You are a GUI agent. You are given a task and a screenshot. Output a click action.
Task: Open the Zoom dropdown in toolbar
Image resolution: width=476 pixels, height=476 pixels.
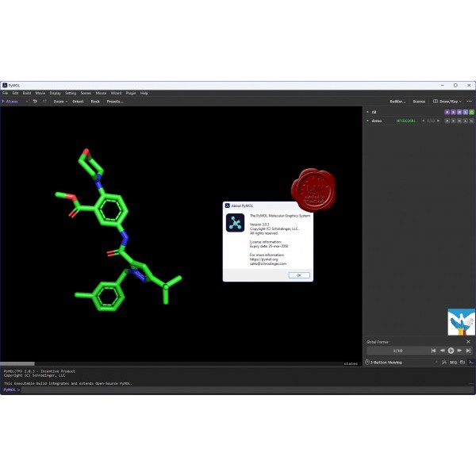pyautogui.click(x=60, y=102)
